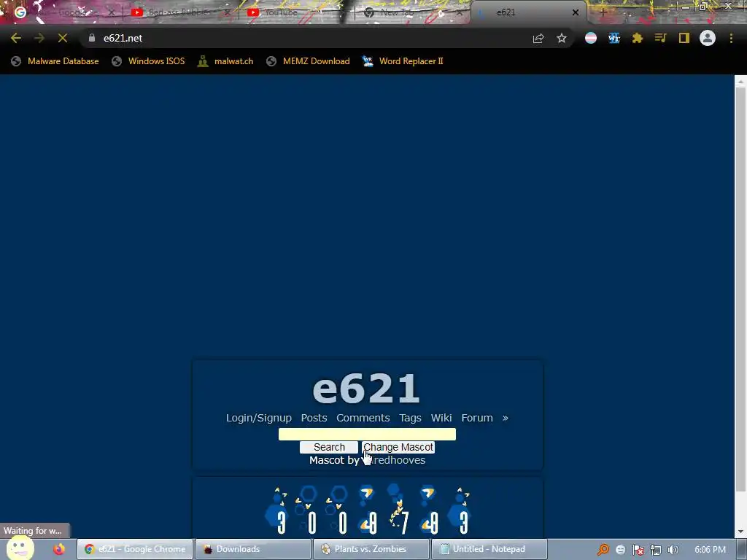Go back using the browser back arrow
The height and width of the screenshot is (560, 747).
(16, 38)
